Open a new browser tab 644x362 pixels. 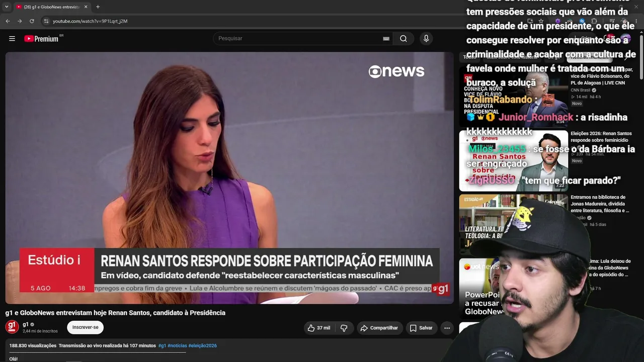[x=98, y=7]
